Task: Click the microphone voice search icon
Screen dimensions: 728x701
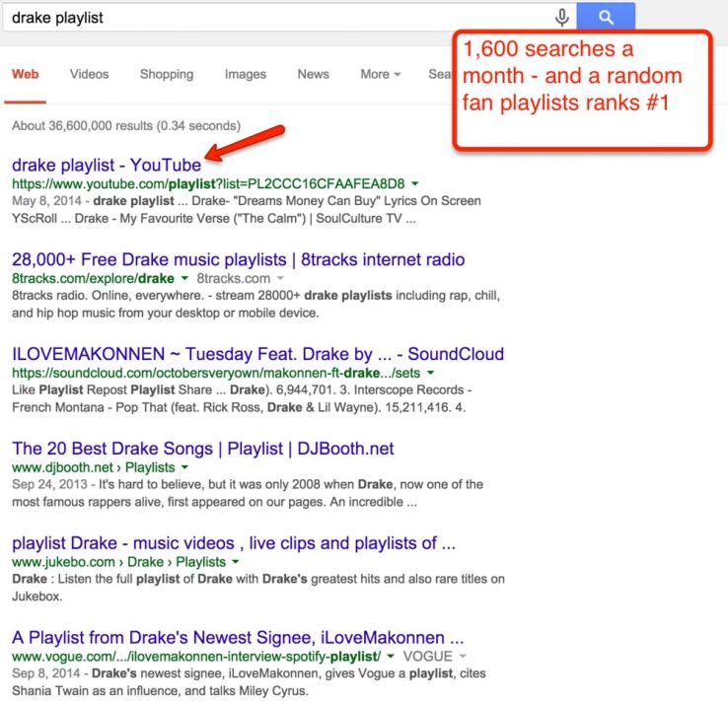Action: point(562,18)
